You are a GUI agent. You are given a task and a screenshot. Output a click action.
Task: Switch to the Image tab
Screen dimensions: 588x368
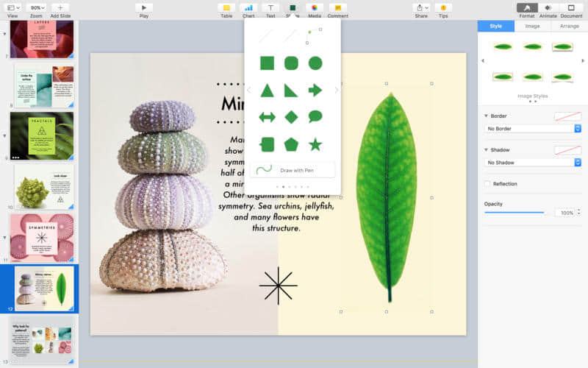coord(532,26)
